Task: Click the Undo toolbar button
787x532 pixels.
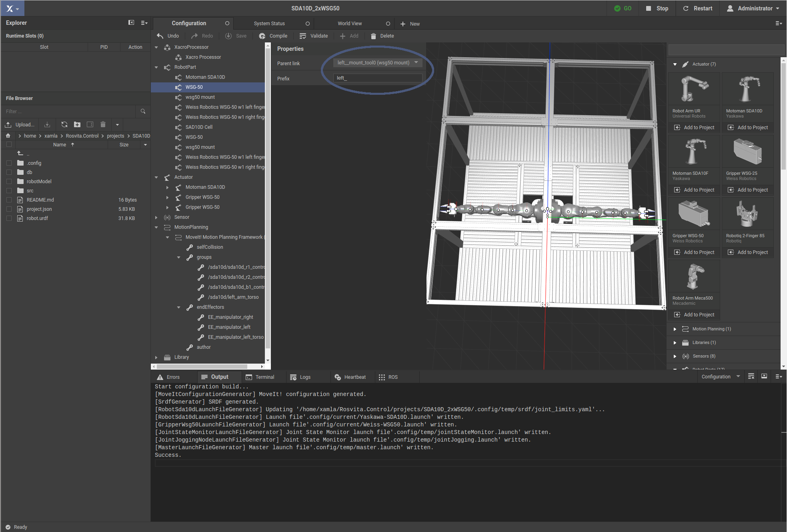Action: tap(167, 36)
